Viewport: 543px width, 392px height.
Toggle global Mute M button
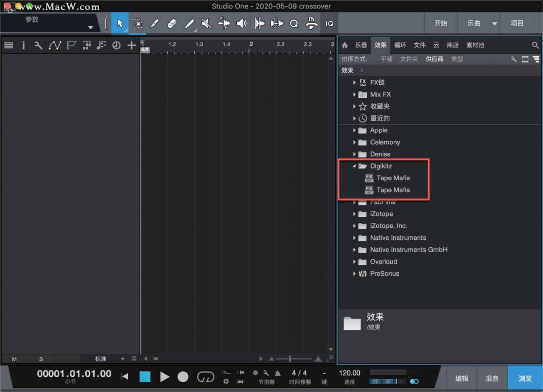pyautogui.click(x=14, y=359)
